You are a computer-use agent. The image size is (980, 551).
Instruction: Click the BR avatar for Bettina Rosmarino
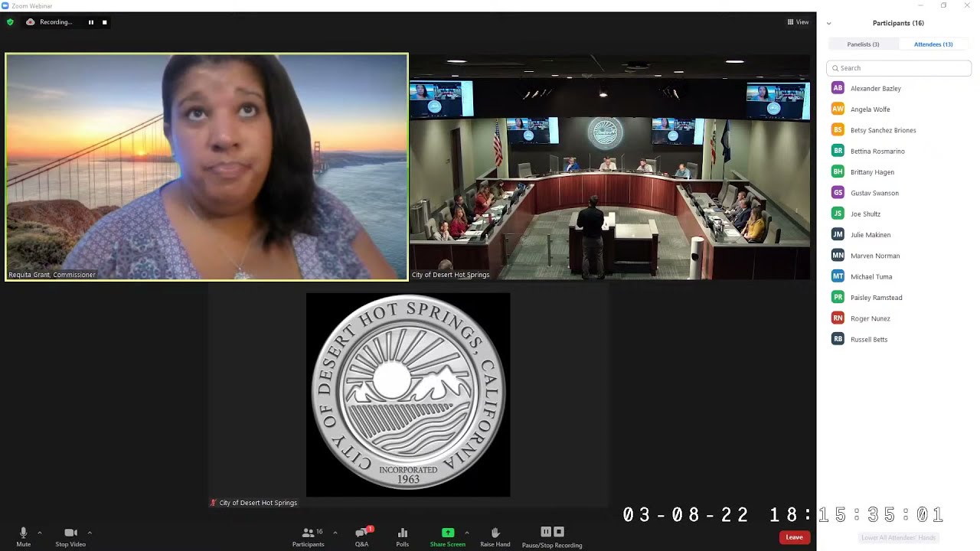[x=838, y=151]
